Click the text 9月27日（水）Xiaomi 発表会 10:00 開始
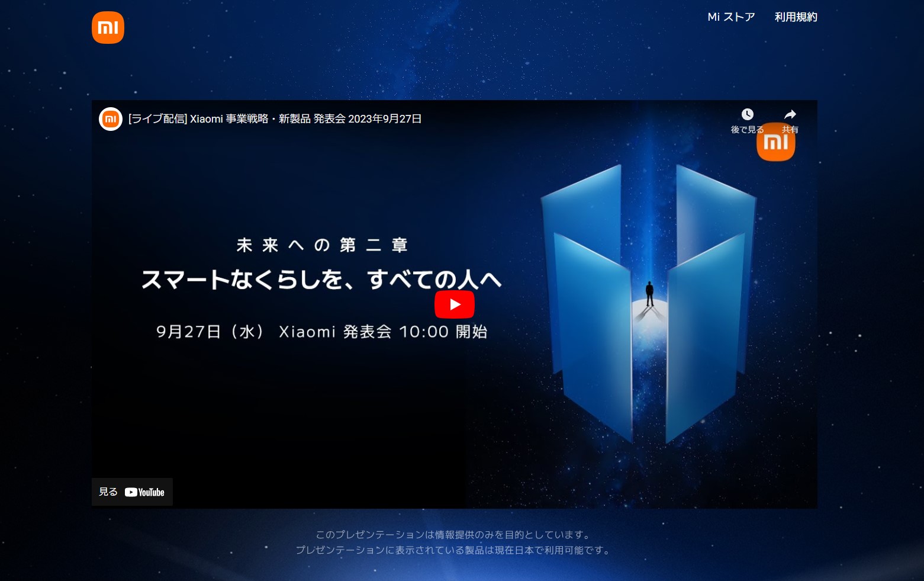 pos(321,332)
